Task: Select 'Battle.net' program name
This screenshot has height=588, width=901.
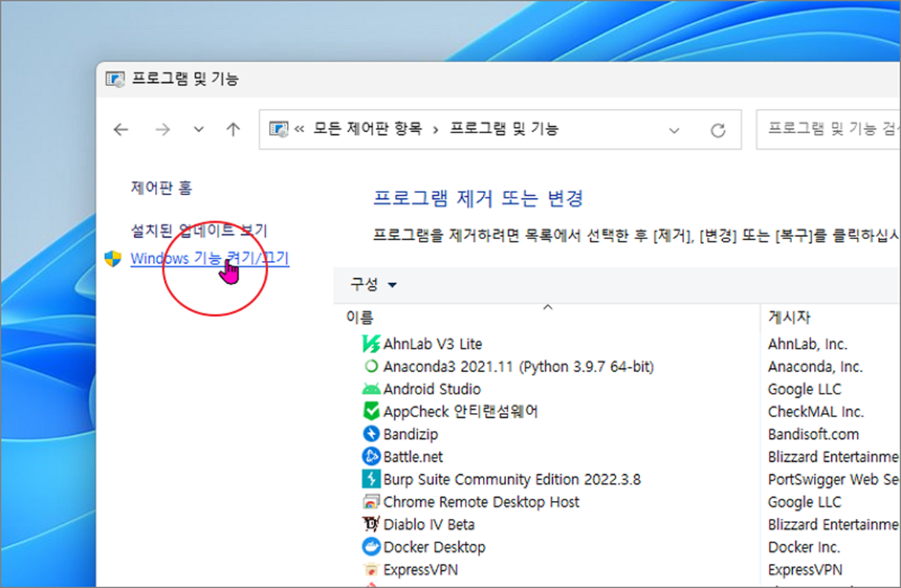Action: (413, 457)
